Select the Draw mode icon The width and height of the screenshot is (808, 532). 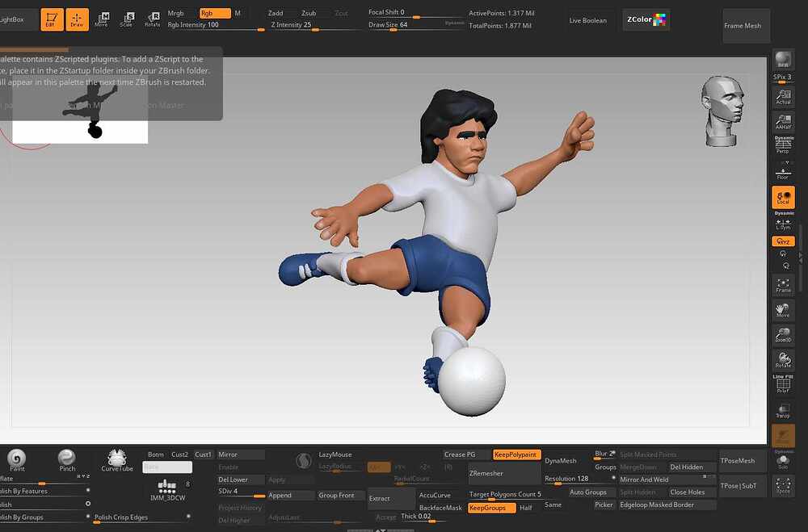pyautogui.click(x=77, y=19)
